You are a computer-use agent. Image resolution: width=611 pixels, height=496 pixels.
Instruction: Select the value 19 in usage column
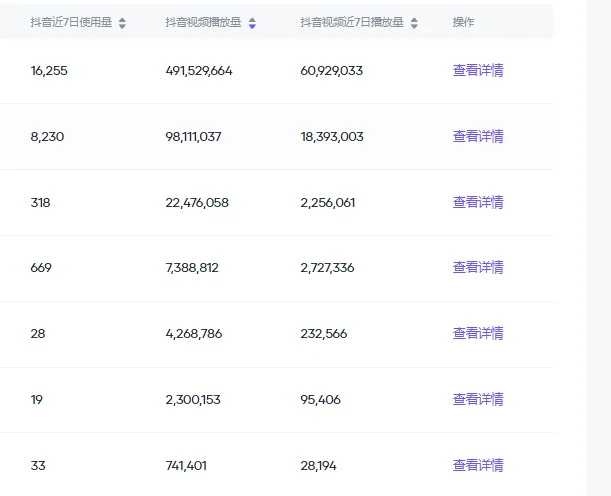(37, 400)
